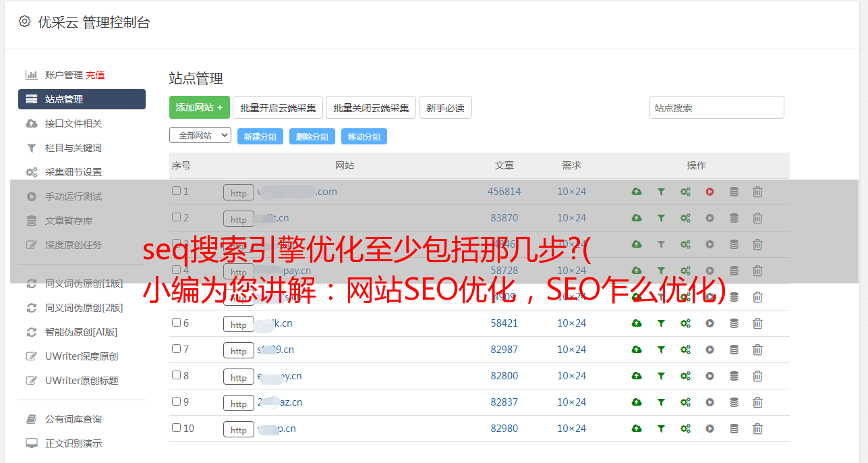
Task: Click the red 充值 link
Action: point(95,75)
